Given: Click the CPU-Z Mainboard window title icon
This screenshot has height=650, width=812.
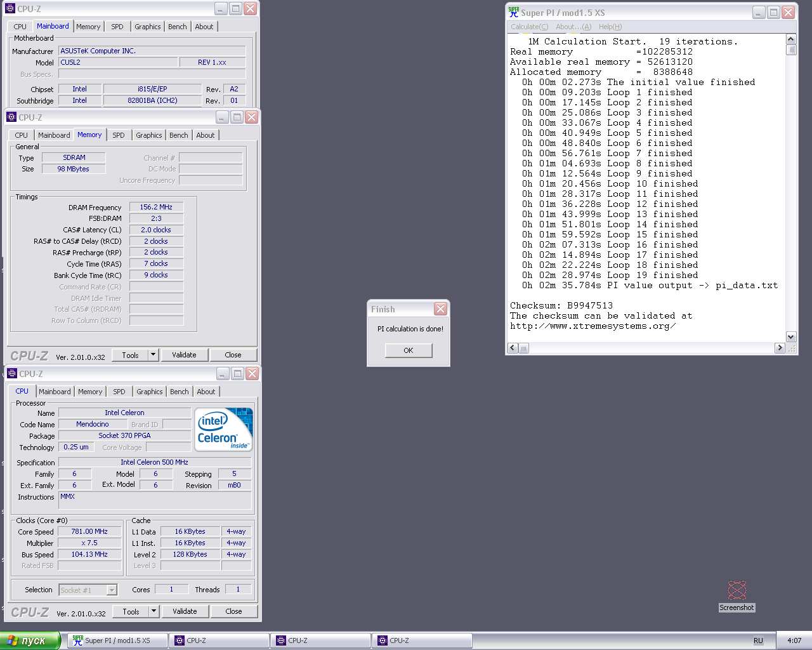Looking at the screenshot, I should click(10, 9).
